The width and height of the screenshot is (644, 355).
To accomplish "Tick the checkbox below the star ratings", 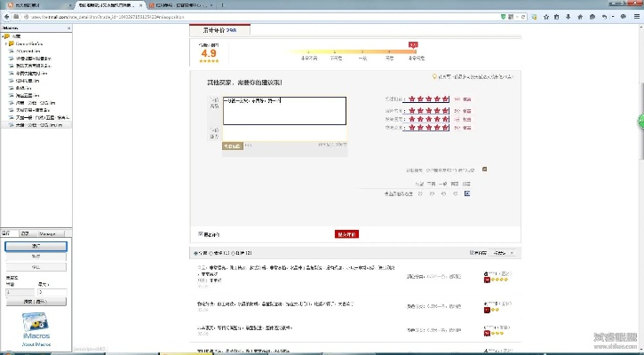I will point(484,169).
